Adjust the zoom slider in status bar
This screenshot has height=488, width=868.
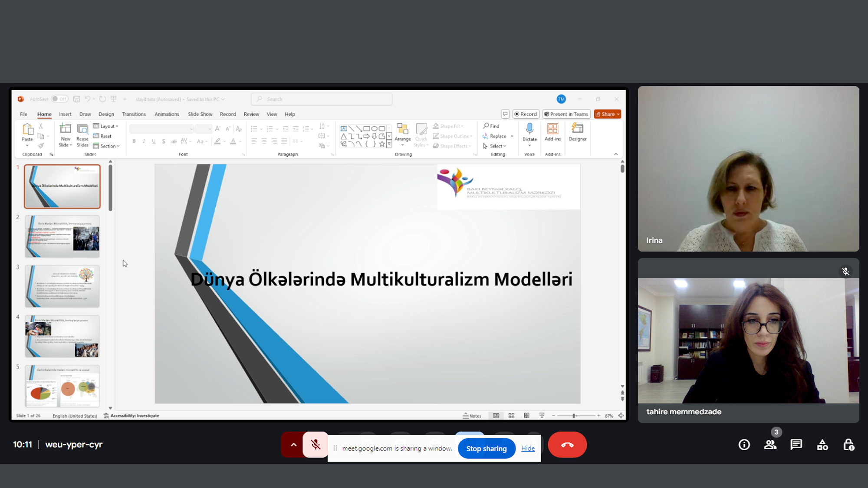pyautogui.click(x=574, y=416)
